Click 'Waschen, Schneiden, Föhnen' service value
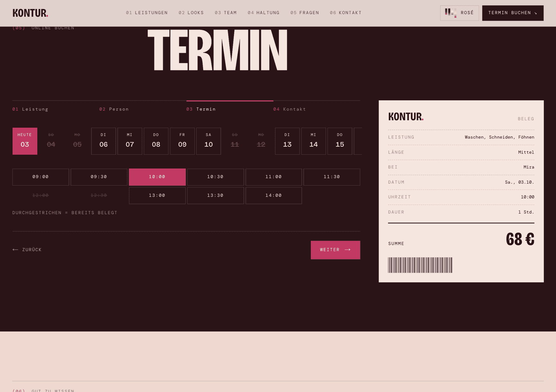This screenshot has width=556, height=392. [499, 137]
